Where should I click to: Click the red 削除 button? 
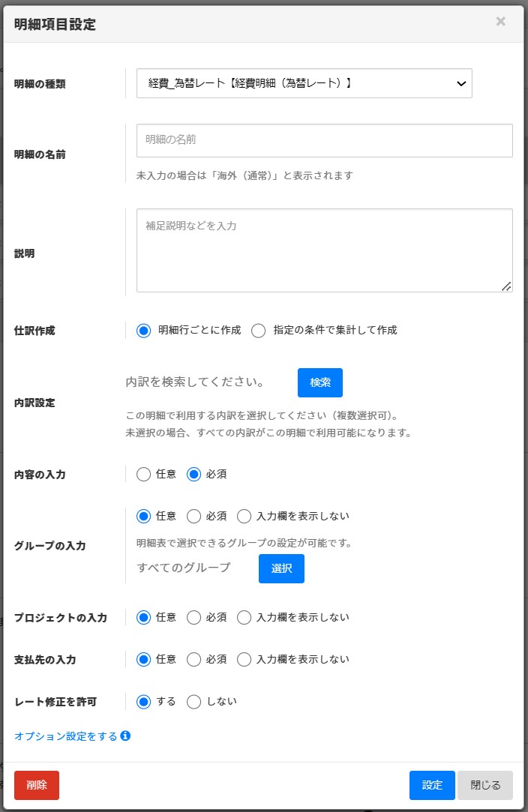pos(37,785)
